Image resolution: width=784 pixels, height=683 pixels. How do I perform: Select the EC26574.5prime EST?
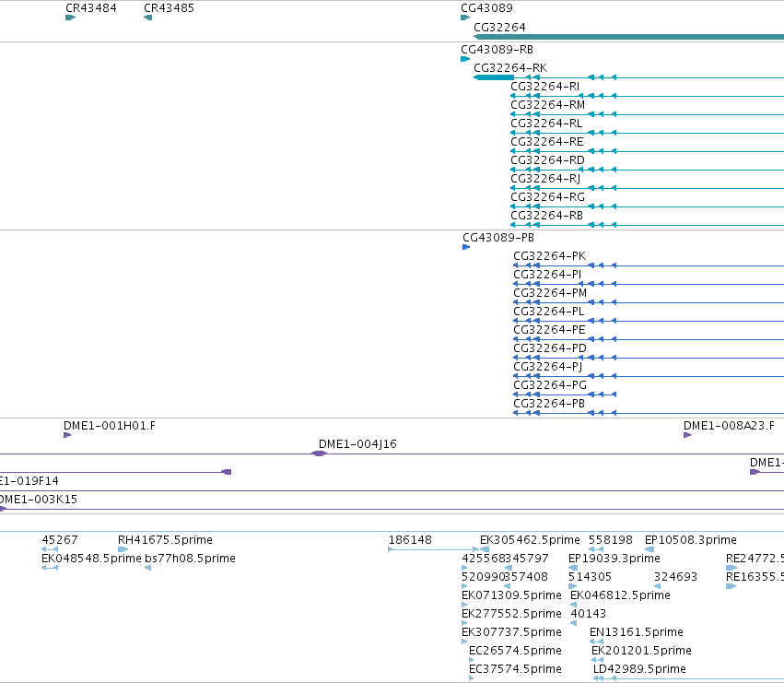point(472,661)
